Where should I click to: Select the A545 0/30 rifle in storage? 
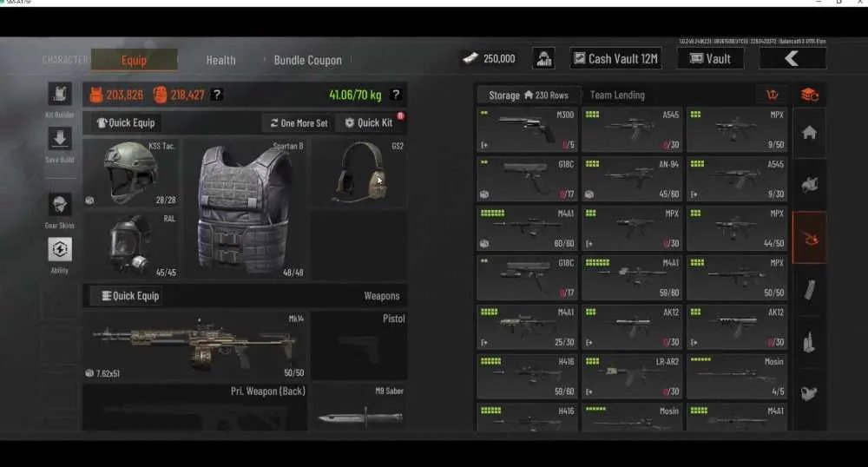632,130
